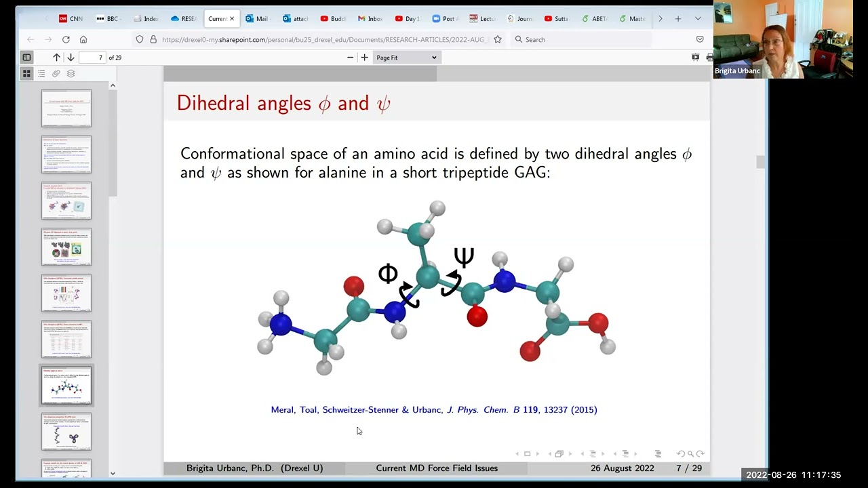Switch to the RESEA OneDrive tab

point(184,19)
